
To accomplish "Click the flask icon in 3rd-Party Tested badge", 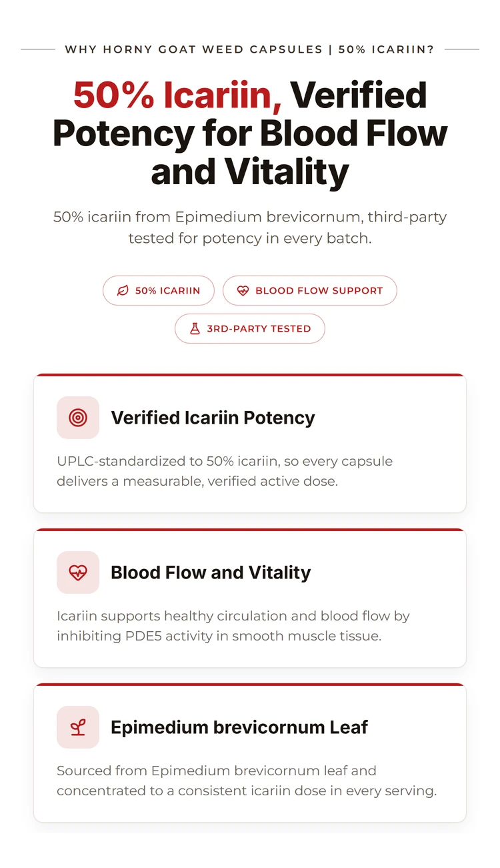I will [x=195, y=328].
